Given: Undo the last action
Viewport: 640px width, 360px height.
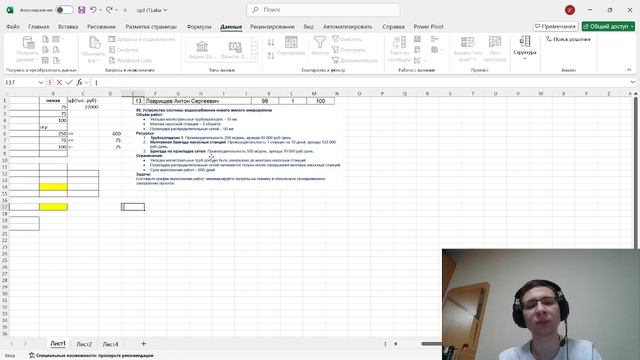Looking at the screenshot, I should [93, 10].
